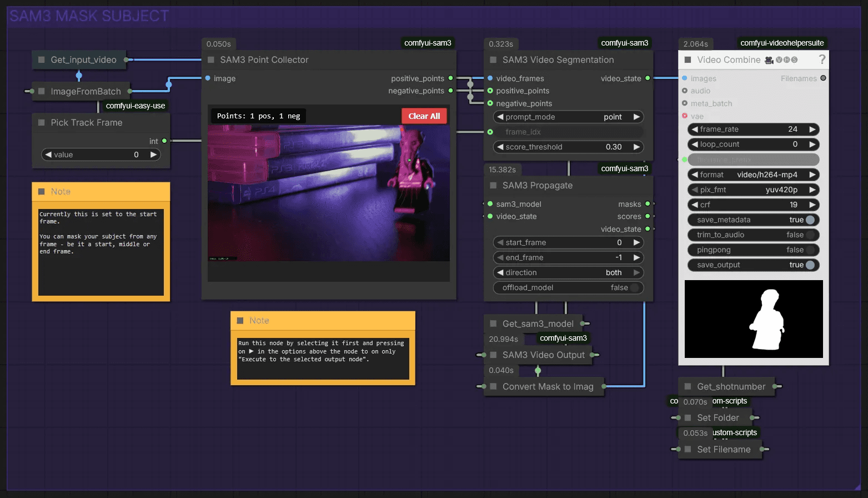Click the 2.064s timing badge

tap(695, 44)
